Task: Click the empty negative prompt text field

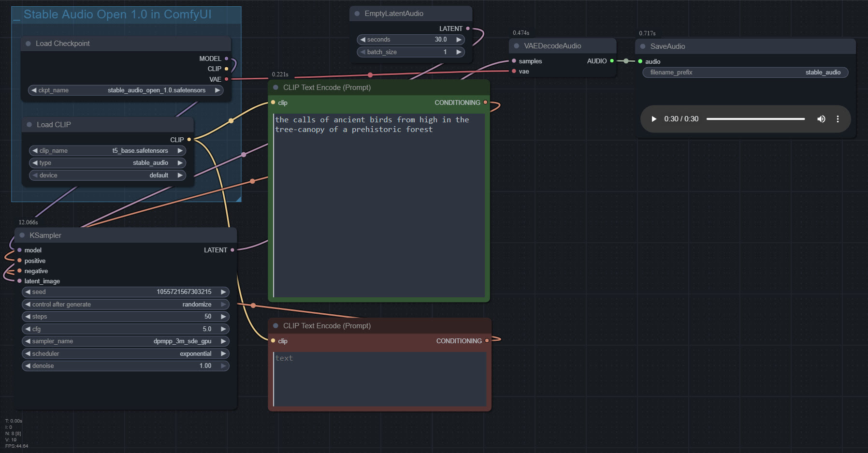Action: coord(380,379)
